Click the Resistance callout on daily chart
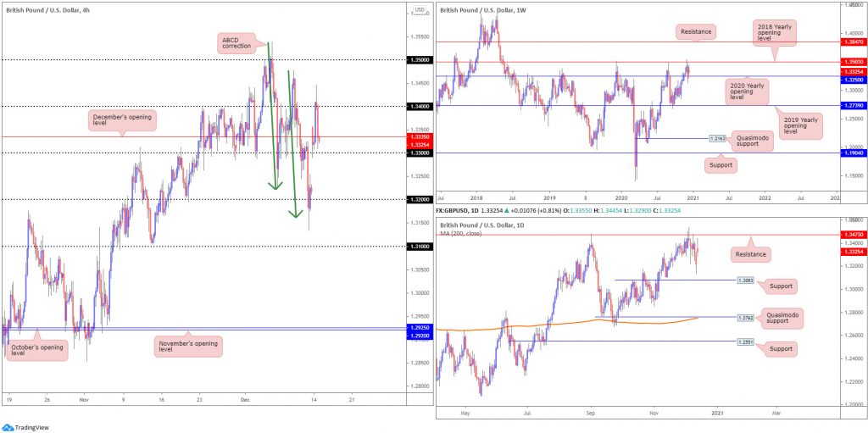 751,255
